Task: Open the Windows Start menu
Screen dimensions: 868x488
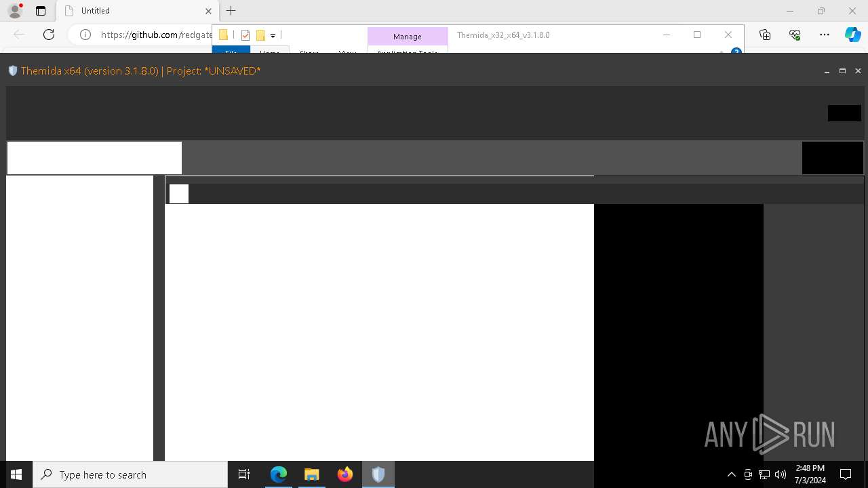Action: coord(16,474)
